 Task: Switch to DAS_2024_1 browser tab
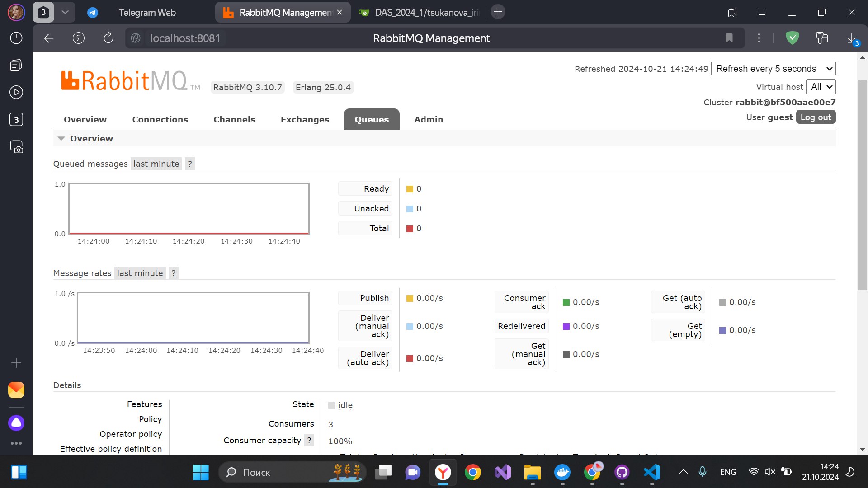click(420, 13)
